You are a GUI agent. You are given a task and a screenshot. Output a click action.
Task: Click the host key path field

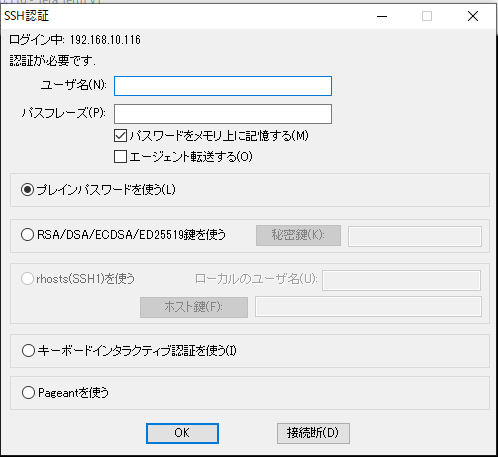click(368, 306)
